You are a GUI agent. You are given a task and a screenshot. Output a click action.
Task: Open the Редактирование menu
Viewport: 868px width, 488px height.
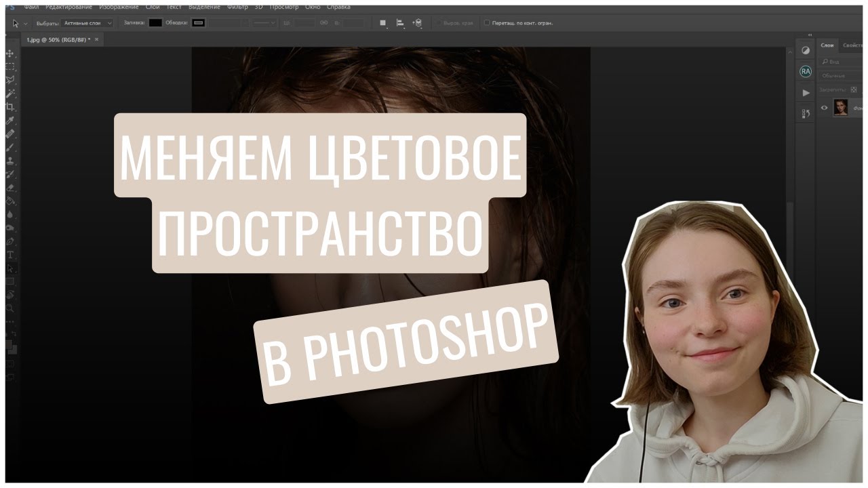(68, 7)
